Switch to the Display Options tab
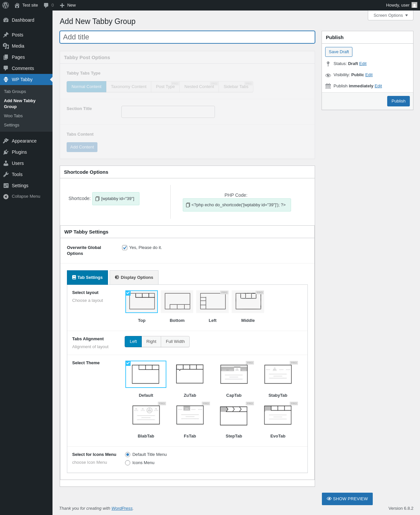This screenshot has width=420, height=515. (134, 278)
